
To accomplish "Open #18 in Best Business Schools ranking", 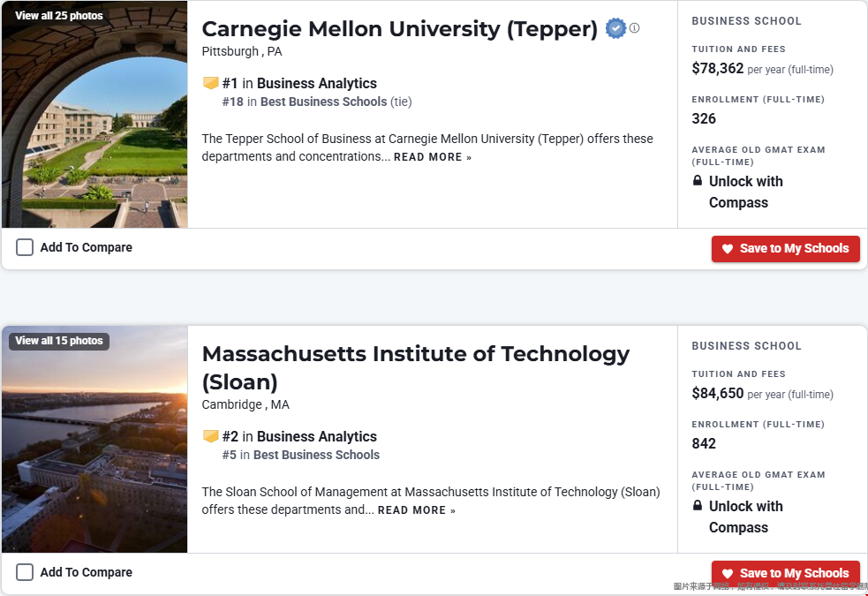I will point(317,102).
